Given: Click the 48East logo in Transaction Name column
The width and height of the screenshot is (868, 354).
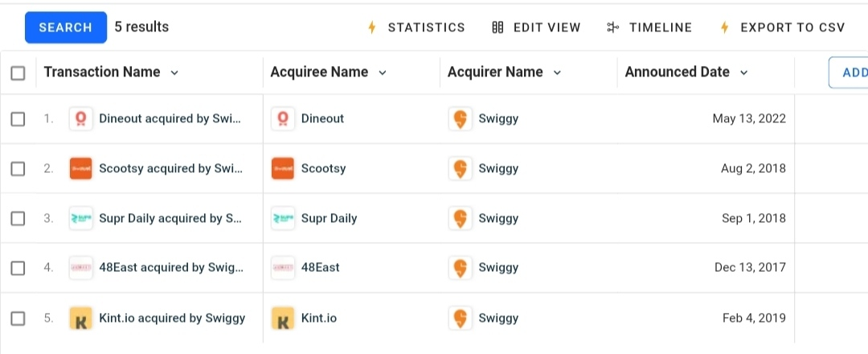Looking at the screenshot, I should tap(81, 268).
